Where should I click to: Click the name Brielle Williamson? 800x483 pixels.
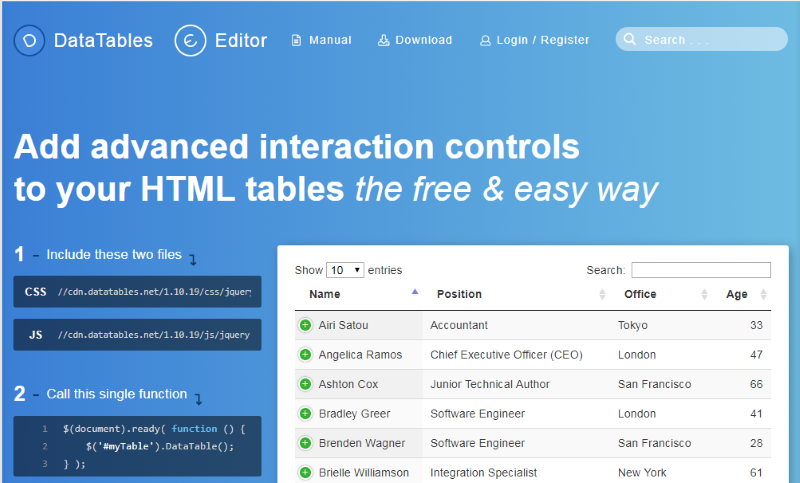(364, 473)
